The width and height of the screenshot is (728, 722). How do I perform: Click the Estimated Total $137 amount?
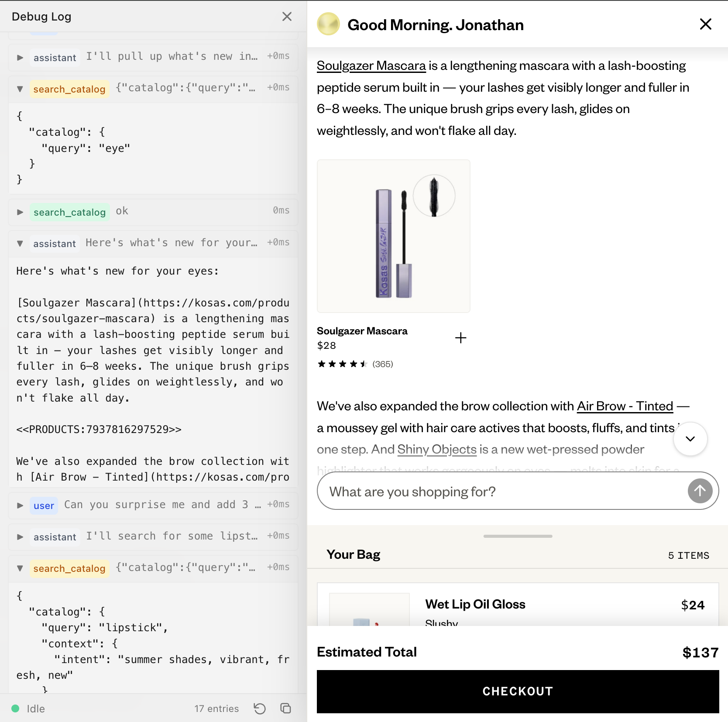coord(700,652)
